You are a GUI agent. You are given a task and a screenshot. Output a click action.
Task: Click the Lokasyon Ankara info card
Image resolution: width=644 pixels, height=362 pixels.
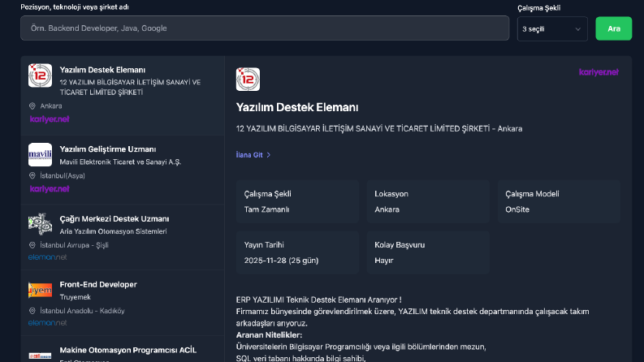428,201
